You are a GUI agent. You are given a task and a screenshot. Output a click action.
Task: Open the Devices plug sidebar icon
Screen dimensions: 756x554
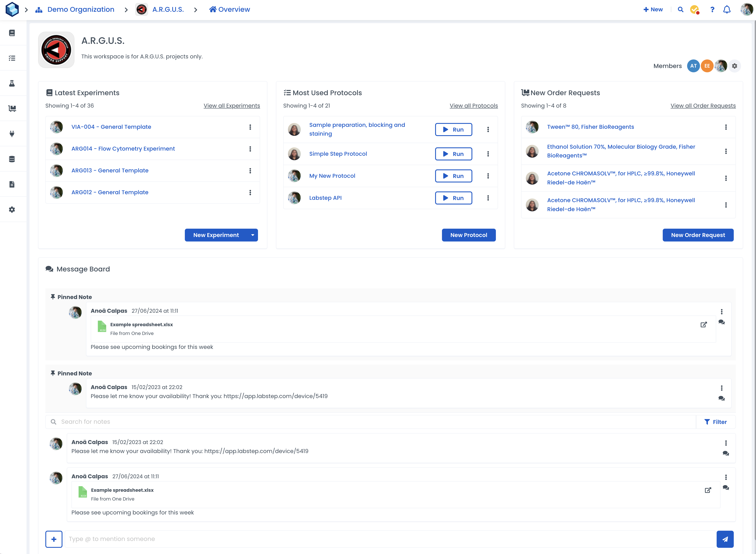point(12,134)
